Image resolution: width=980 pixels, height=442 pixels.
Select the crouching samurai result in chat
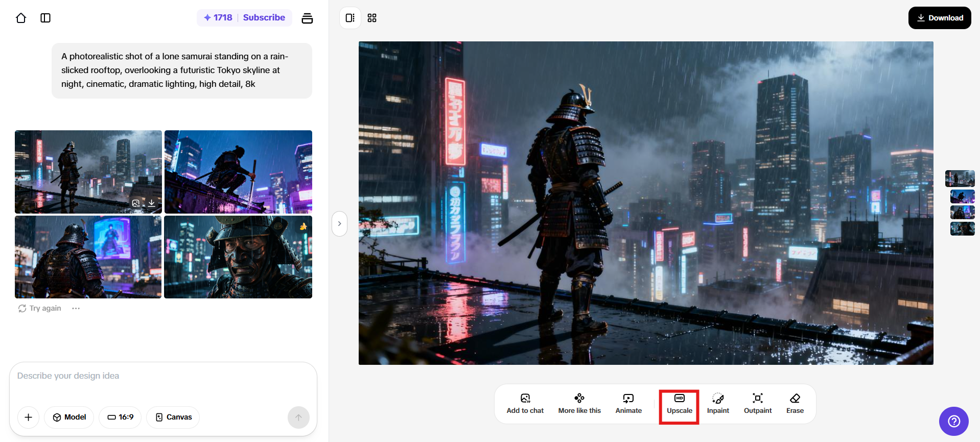tap(238, 172)
